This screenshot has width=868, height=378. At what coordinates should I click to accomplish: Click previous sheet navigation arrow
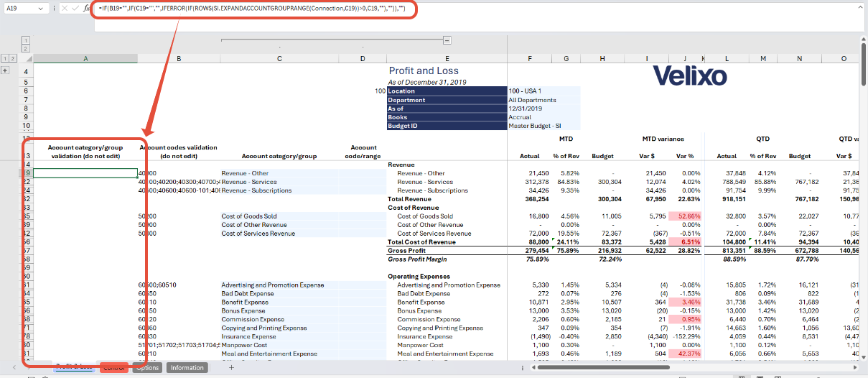click(x=14, y=367)
